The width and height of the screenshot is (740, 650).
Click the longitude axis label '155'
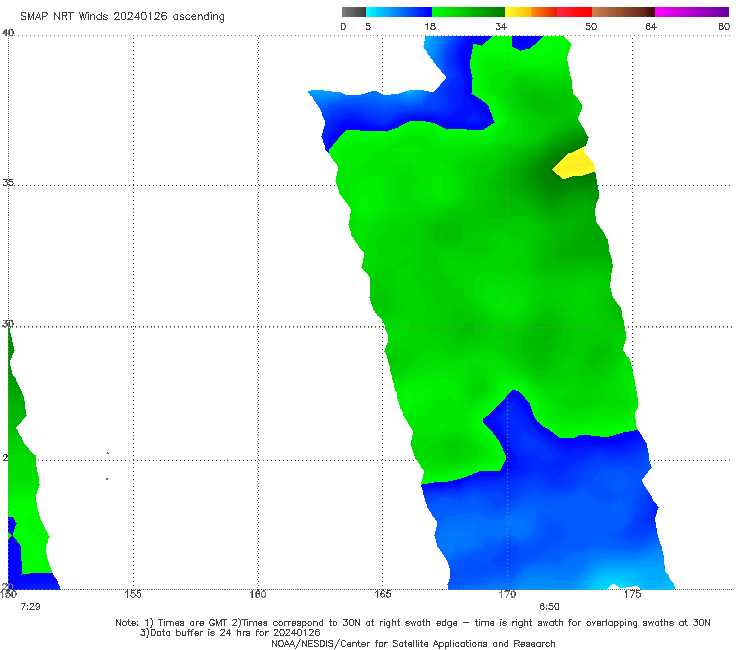pyautogui.click(x=133, y=594)
